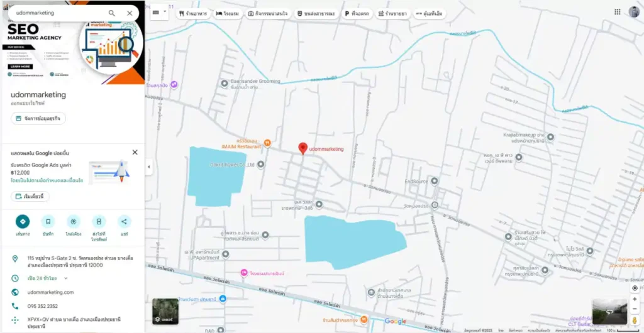Filter by ที่จอดรถ parking chip
The image size is (644, 333).
coord(356,14)
